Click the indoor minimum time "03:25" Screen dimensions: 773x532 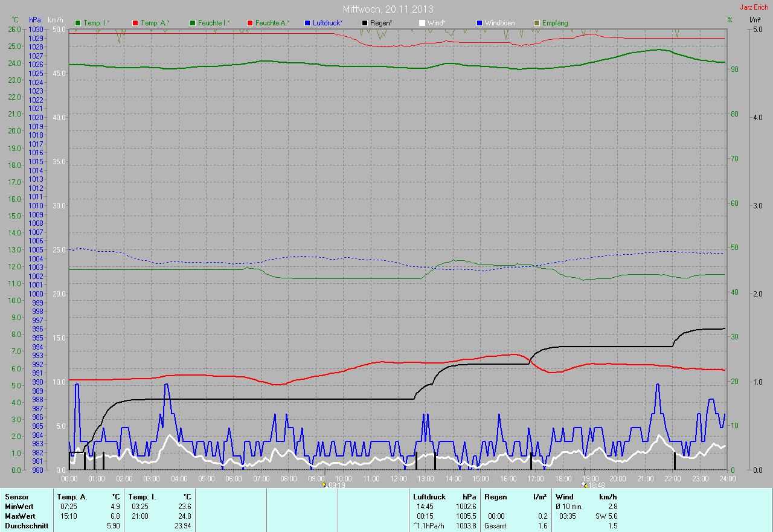140,507
